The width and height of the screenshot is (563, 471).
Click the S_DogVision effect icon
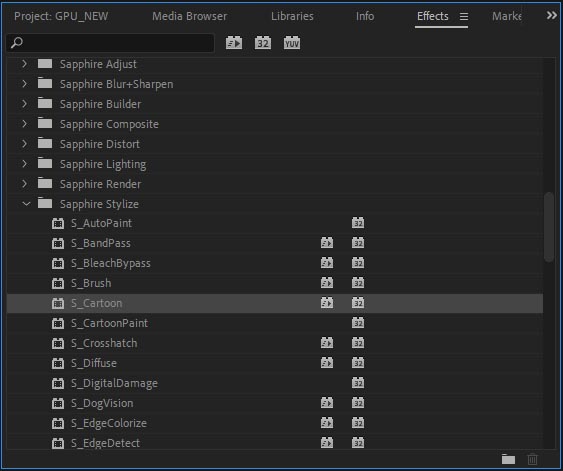[58, 403]
